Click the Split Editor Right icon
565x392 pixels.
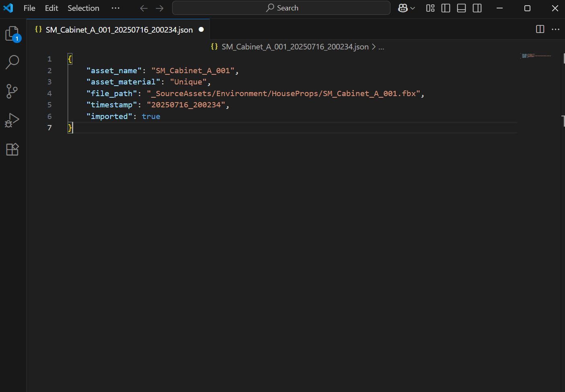click(x=540, y=29)
